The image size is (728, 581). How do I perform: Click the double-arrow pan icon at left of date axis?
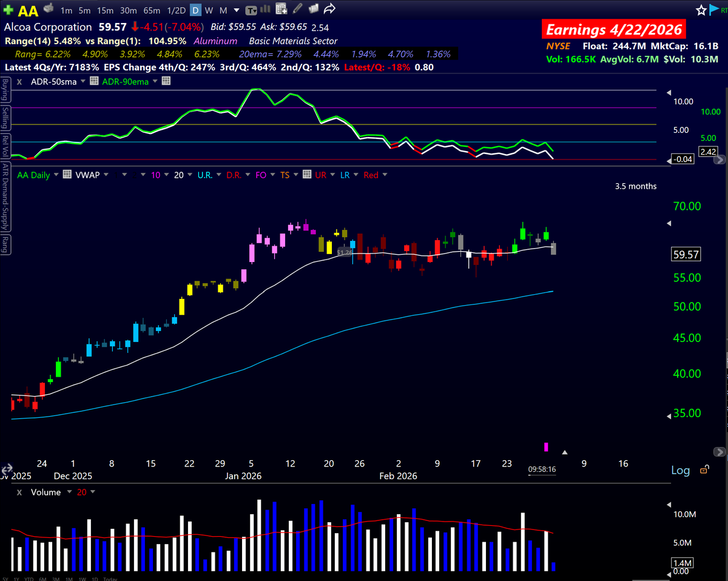[7, 470]
